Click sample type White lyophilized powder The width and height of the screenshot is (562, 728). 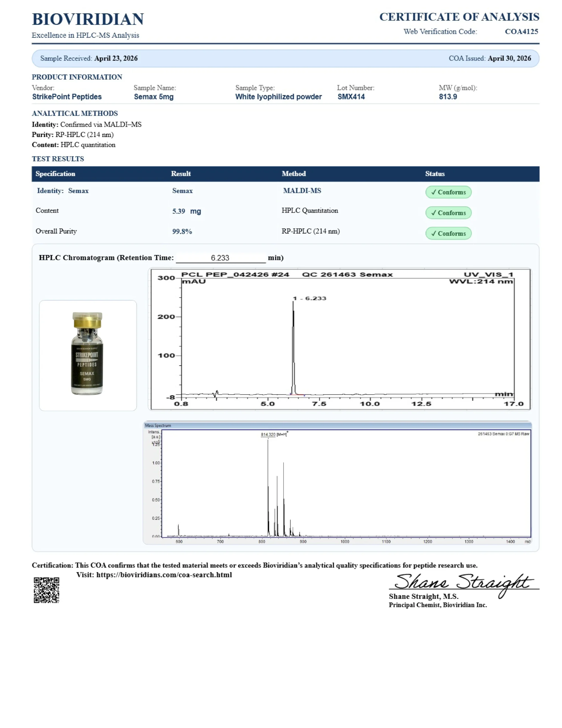[x=278, y=97]
